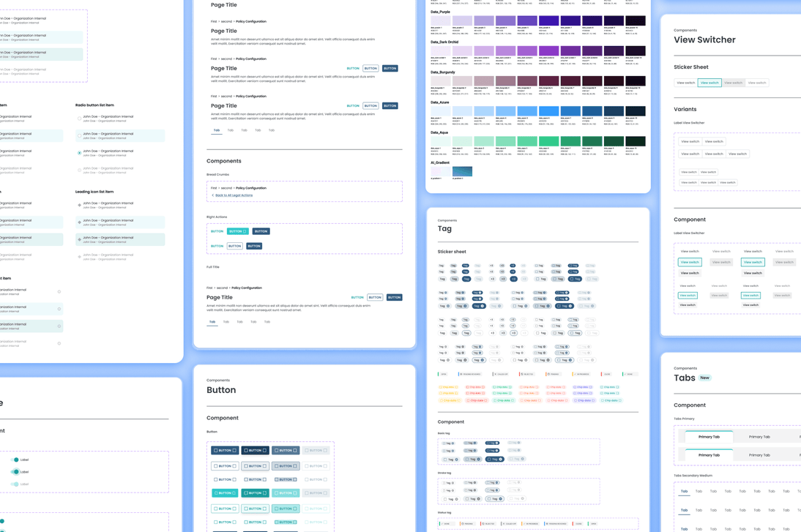Pick the lightest Data_Azure swatch
This screenshot has width=801, height=532.
440,111
